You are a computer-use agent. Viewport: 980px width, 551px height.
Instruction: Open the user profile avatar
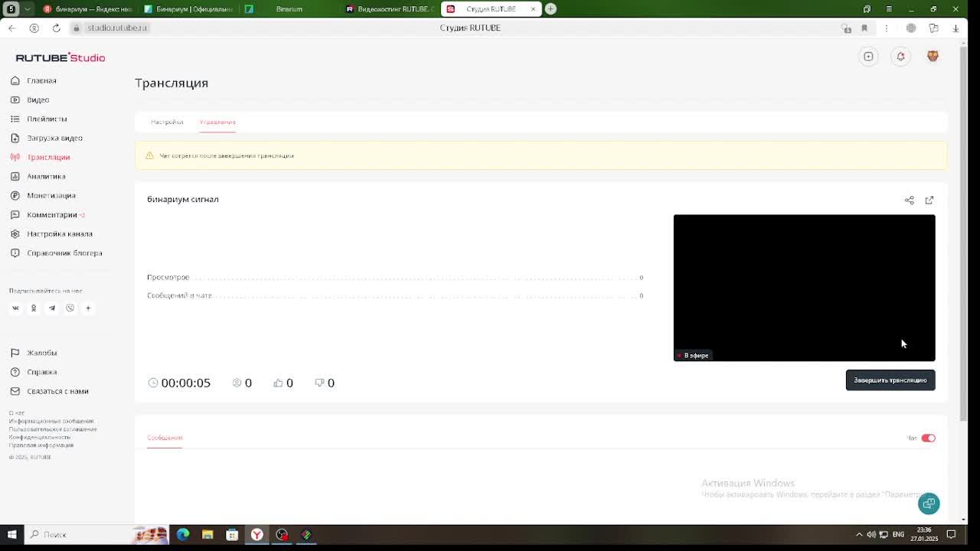[933, 57]
